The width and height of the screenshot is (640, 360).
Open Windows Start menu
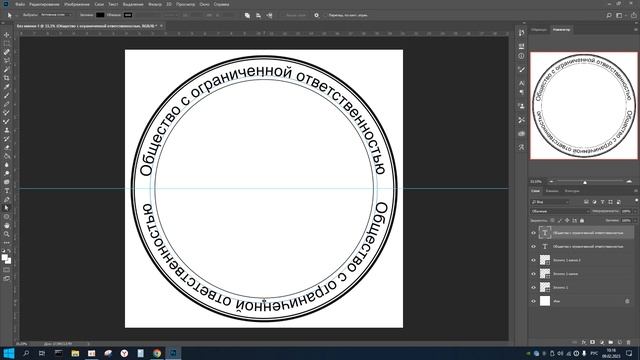point(9,353)
